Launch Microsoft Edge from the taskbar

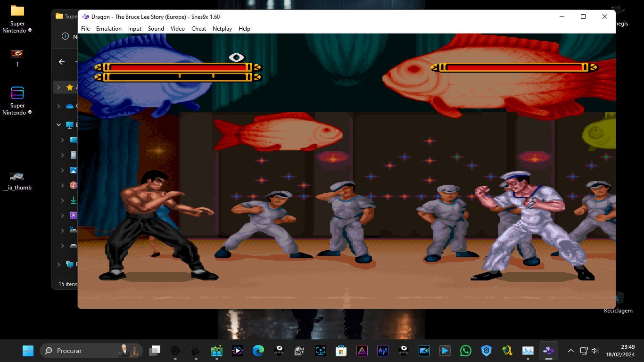click(x=258, y=351)
